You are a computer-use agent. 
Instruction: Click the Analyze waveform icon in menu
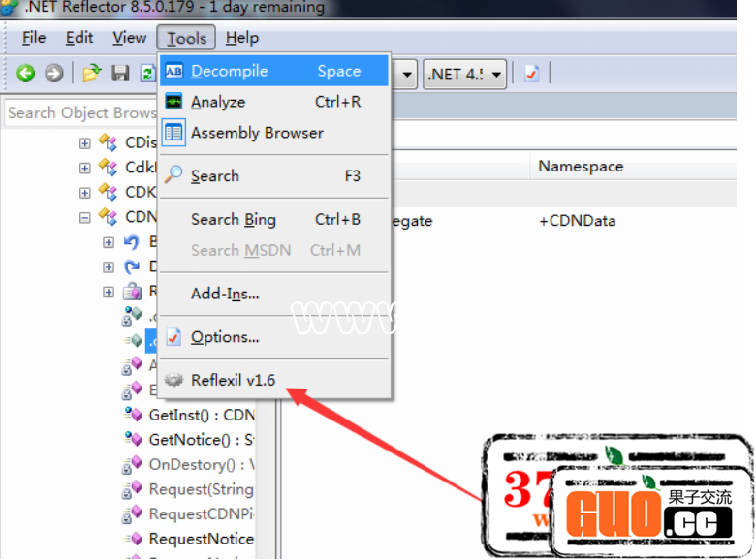click(173, 102)
